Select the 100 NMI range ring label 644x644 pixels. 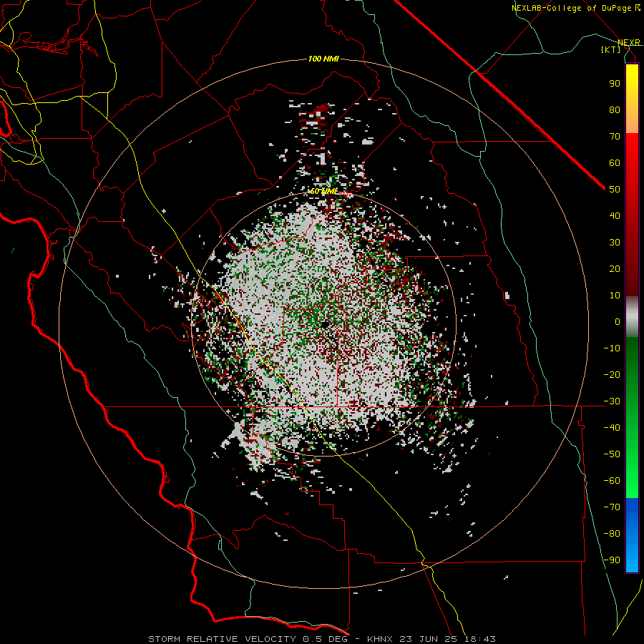[x=323, y=59]
